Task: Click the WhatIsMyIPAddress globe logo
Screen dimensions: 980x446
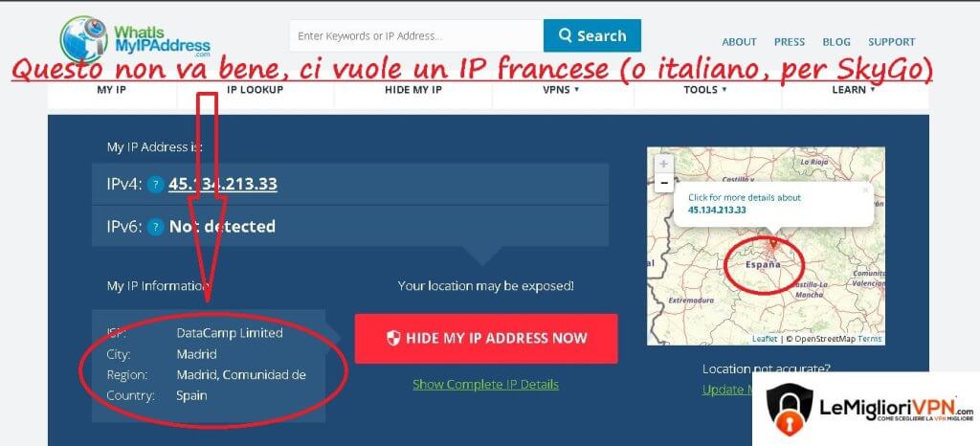Action: [84, 38]
